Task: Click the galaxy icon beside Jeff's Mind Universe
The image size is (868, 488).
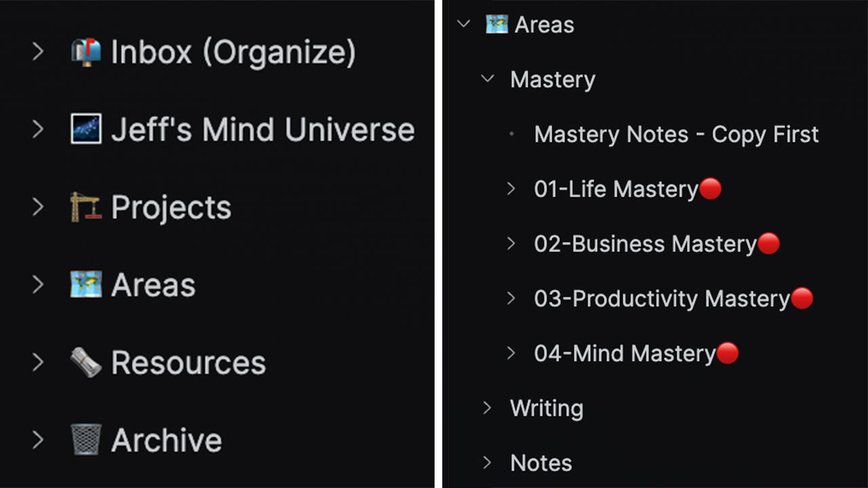Action: coord(86,129)
